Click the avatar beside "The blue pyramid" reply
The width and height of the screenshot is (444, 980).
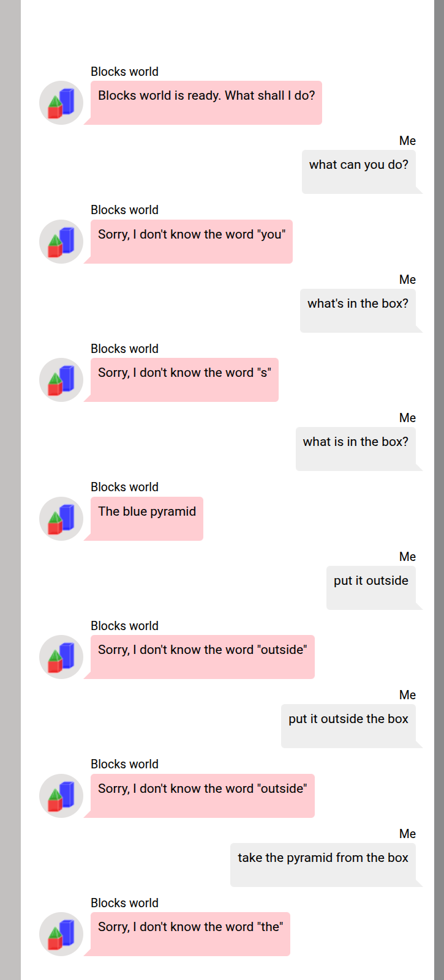click(x=61, y=519)
